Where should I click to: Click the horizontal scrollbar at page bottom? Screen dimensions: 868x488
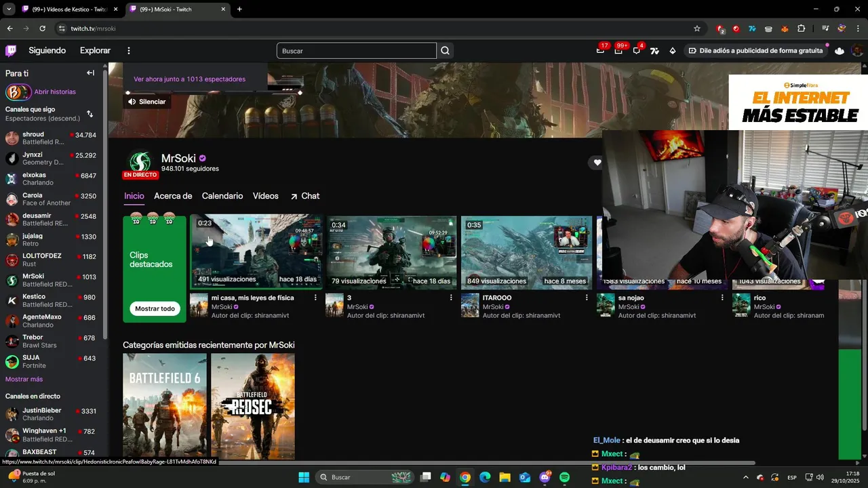pos(434,464)
